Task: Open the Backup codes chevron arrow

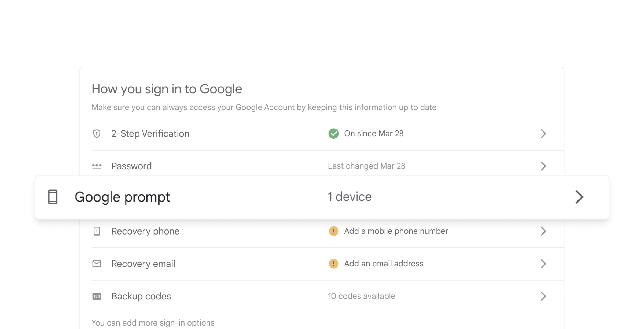Action: pyautogui.click(x=543, y=296)
